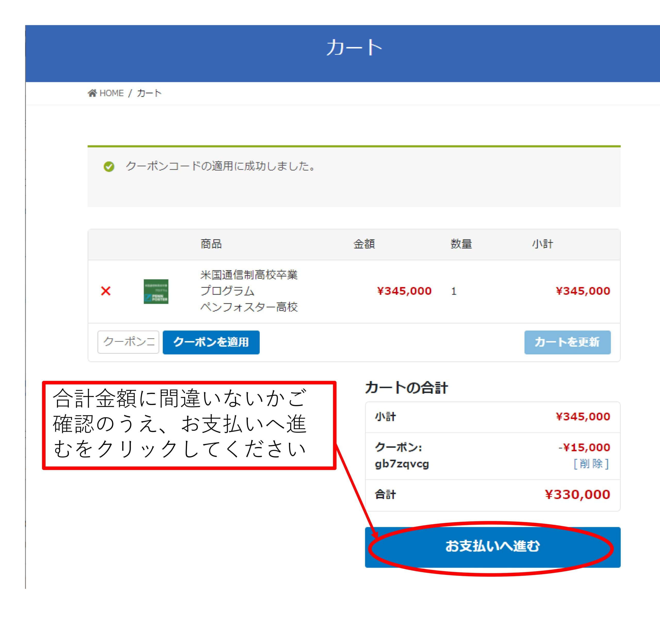This screenshot has width=660, height=644.
Task: Click the カート breadcrumb text
Action: click(x=149, y=93)
